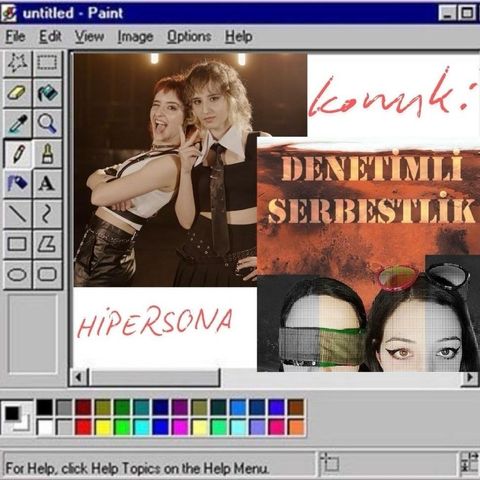Click the Paint app icon in title bar
This screenshot has height=480, width=480.
click(9, 14)
